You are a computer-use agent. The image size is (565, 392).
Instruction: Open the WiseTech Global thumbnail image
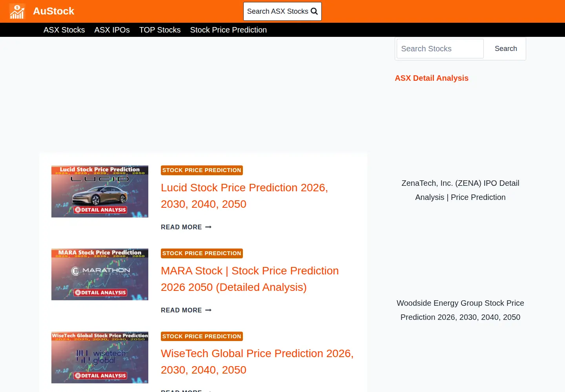pyautogui.click(x=100, y=358)
